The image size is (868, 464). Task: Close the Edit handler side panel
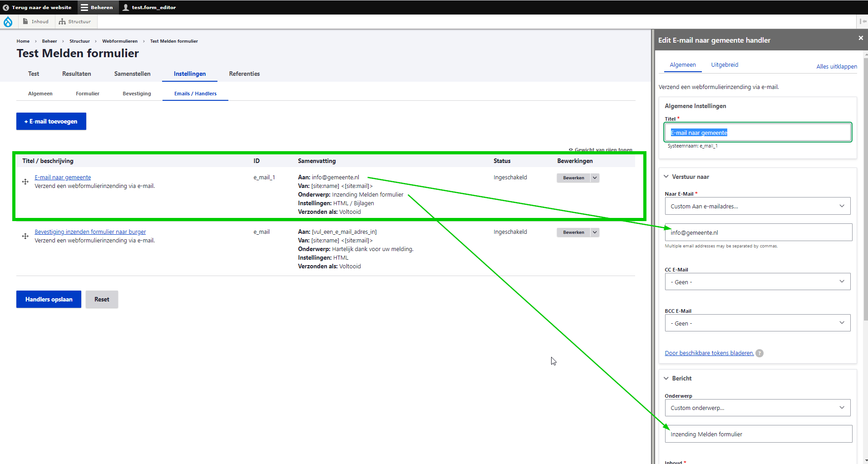860,38
